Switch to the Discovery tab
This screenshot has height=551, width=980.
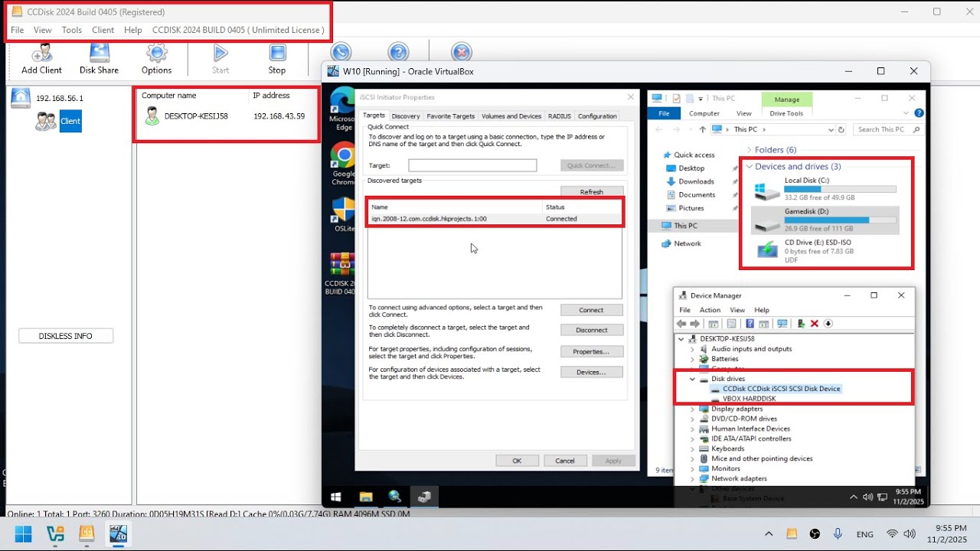tap(406, 116)
